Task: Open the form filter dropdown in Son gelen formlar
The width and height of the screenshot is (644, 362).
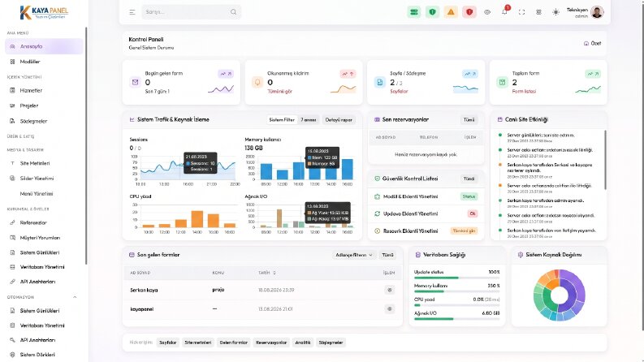Action: tap(353, 255)
